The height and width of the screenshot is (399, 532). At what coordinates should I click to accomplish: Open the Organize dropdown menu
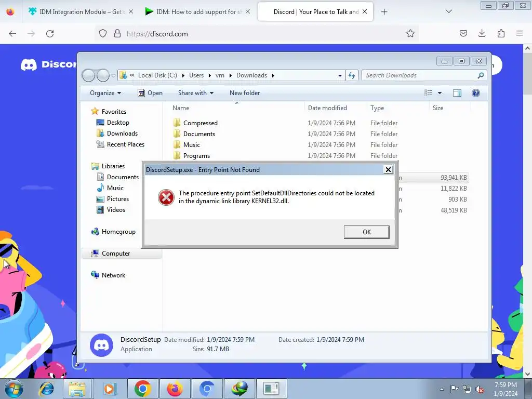click(x=105, y=93)
